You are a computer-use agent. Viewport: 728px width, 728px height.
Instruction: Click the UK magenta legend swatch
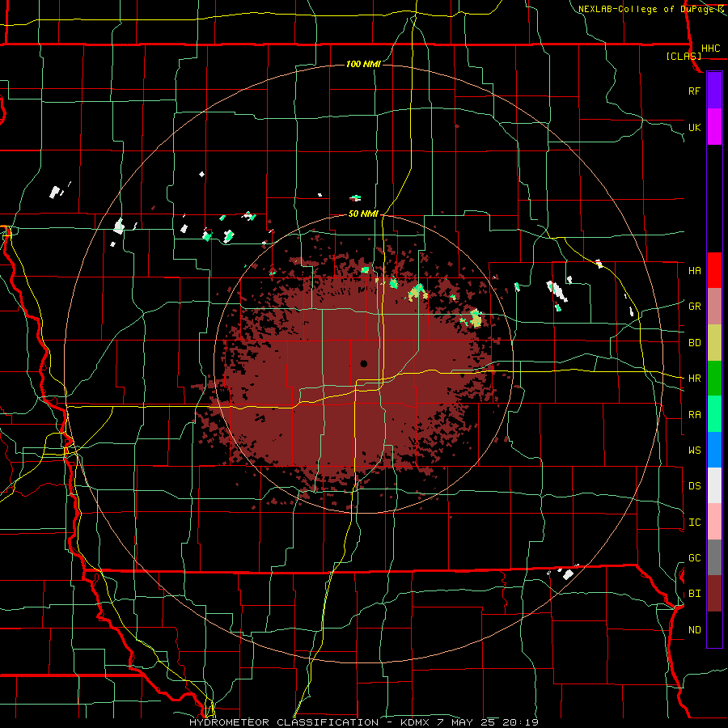pyautogui.click(x=714, y=127)
